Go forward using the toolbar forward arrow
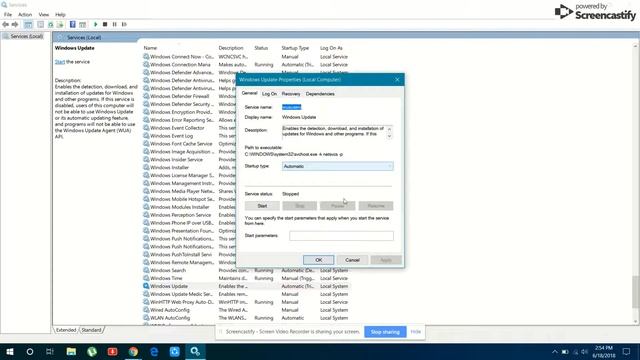This screenshot has height=360, width=640. (x=15, y=24)
